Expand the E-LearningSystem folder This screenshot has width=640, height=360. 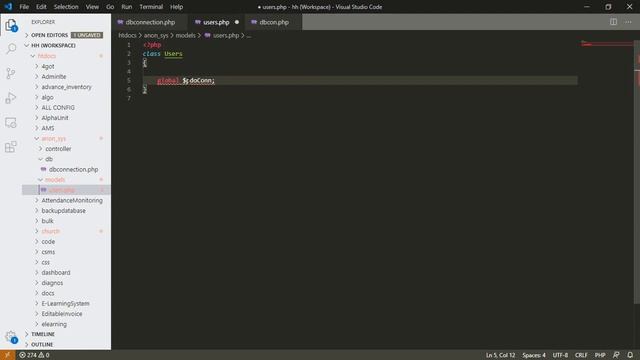(65, 303)
